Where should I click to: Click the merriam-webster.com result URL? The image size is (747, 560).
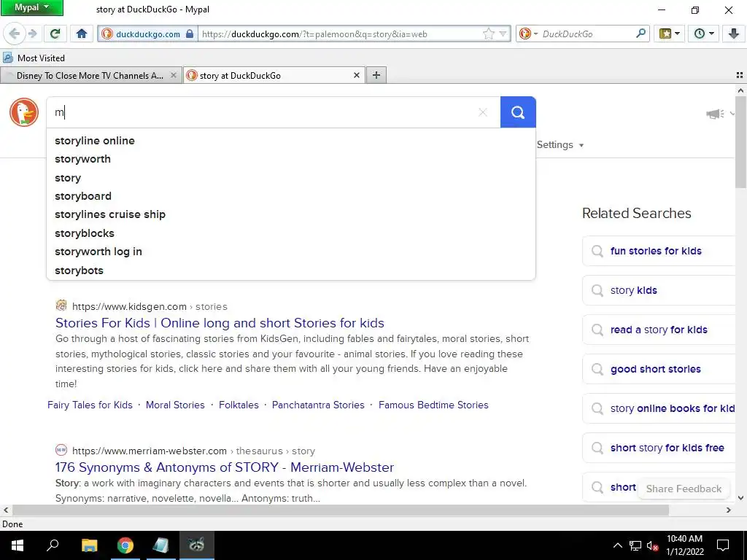coord(193,451)
